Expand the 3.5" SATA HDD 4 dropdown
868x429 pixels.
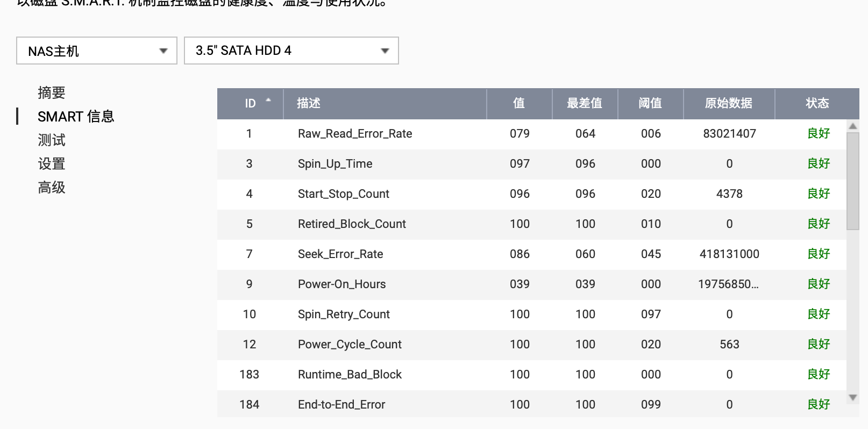[291, 51]
